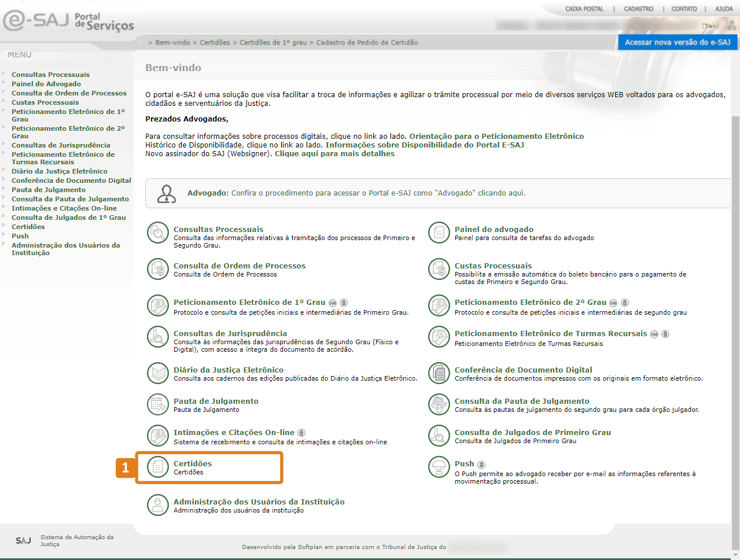The height and width of the screenshot is (560, 740).
Task: Select Custas Processuais in the left menu
Action: coord(45,102)
